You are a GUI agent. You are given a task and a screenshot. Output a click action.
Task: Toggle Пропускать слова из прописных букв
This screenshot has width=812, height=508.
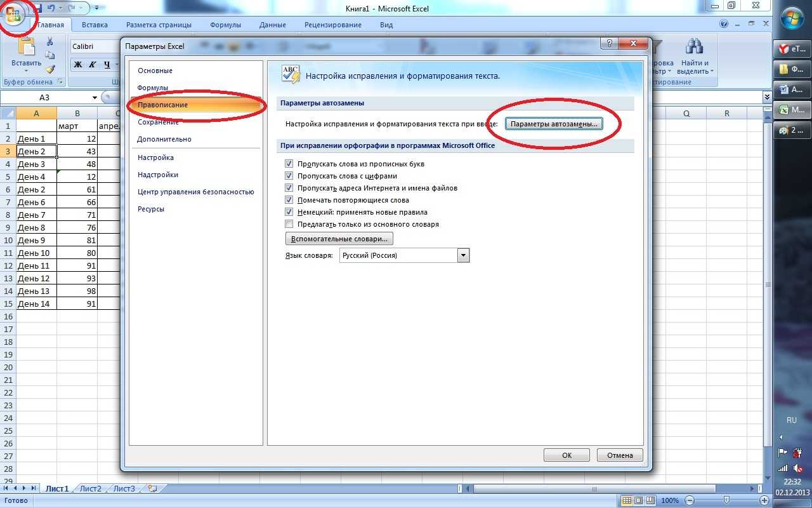point(289,164)
